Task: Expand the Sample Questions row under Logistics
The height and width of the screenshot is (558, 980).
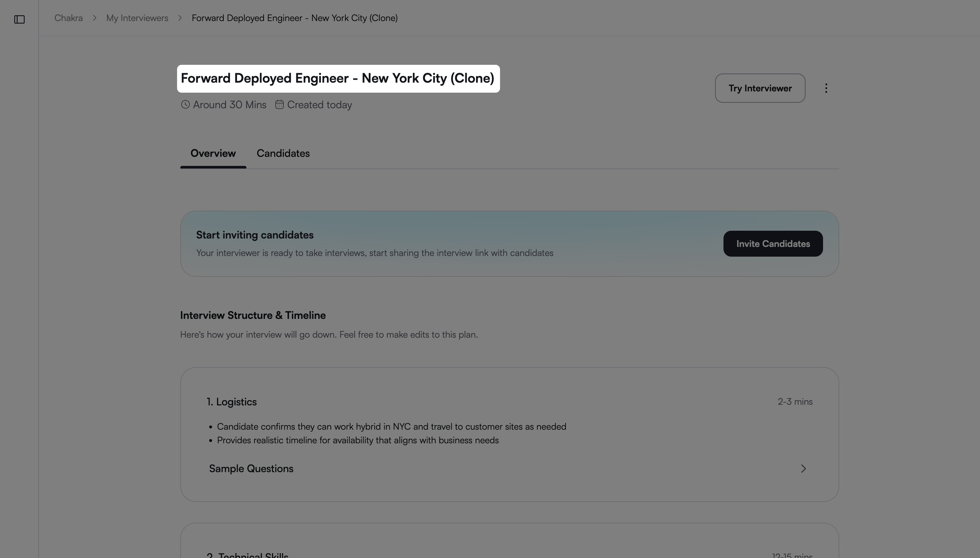Action: click(x=251, y=468)
